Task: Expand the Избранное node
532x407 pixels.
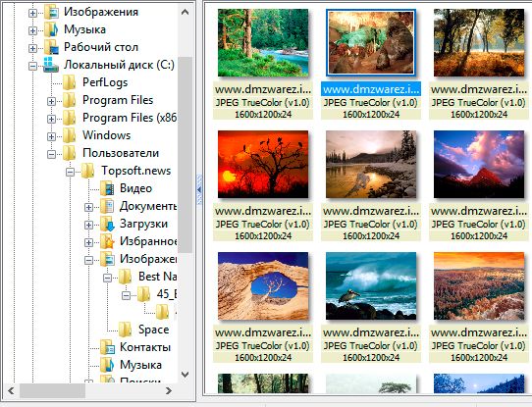Action: [88, 242]
